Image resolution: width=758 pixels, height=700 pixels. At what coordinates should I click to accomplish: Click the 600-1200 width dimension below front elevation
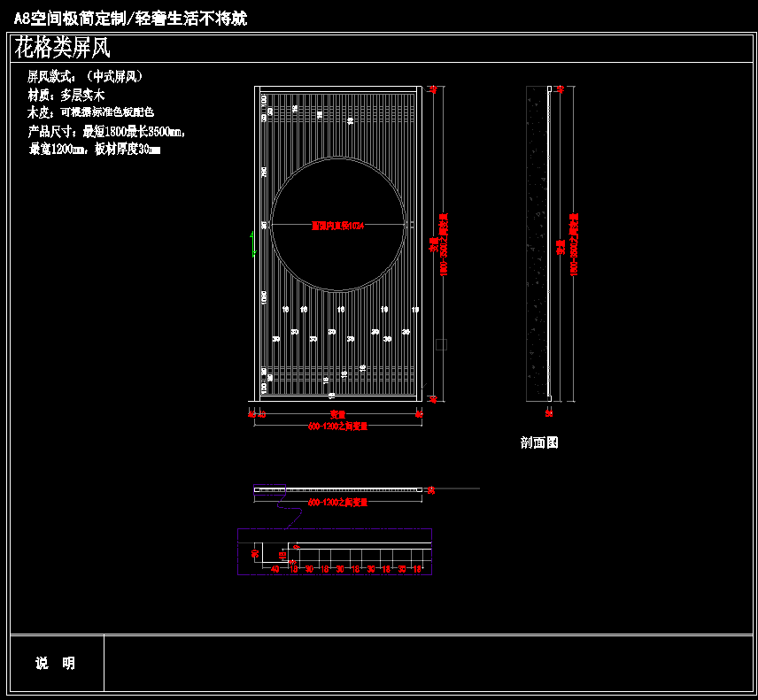point(337,427)
